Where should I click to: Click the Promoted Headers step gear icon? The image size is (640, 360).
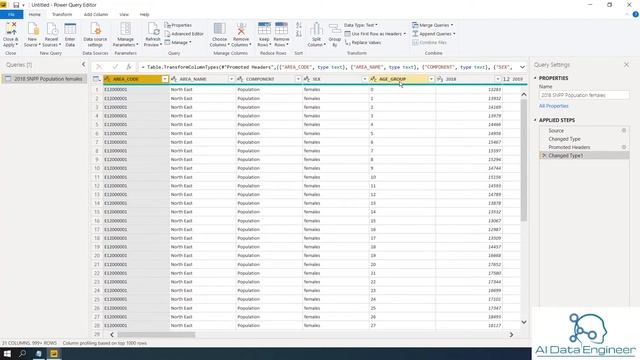pos(624,147)
